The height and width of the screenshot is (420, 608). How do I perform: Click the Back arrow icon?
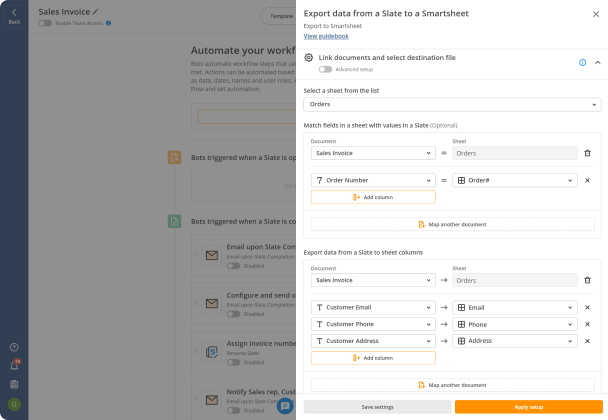(14, 12)
